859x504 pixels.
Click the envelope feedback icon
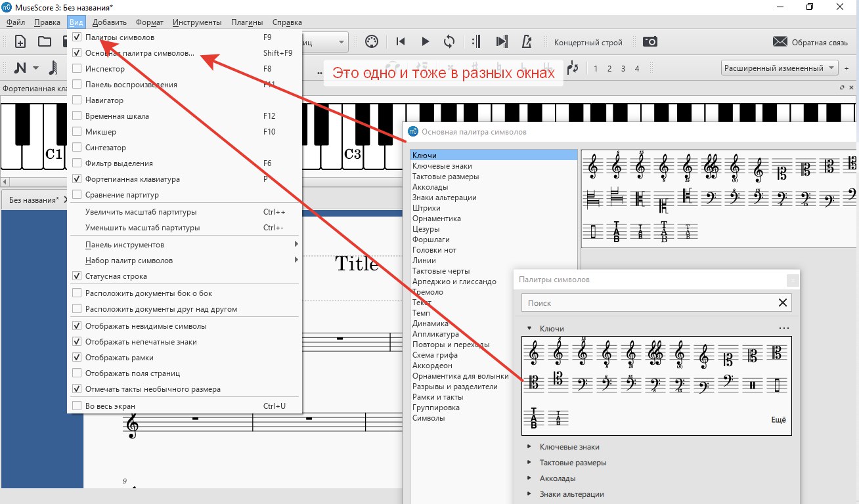(x=780, y=41)
